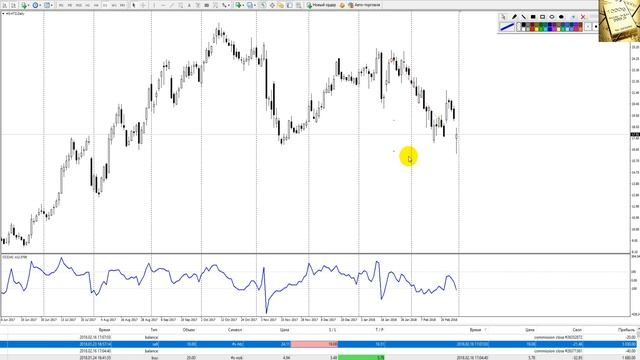Click the Символ column header
This screenshot has height=360, width=640.
click(235, 329)
